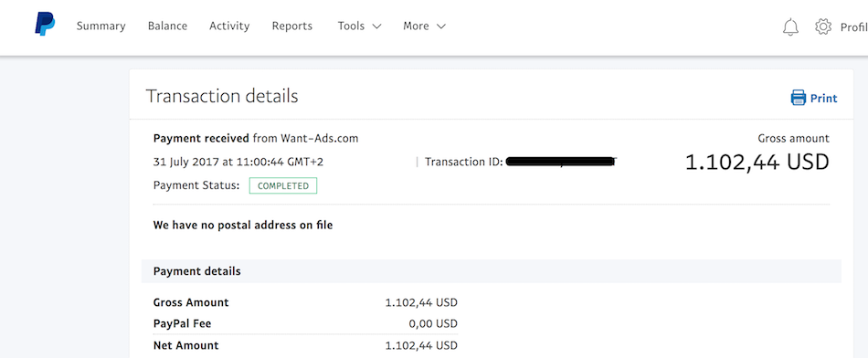Click the printer icon beside Print
The height and width of the screenshot is (358, 868).
pyautogui.click(x=798, y=98)
